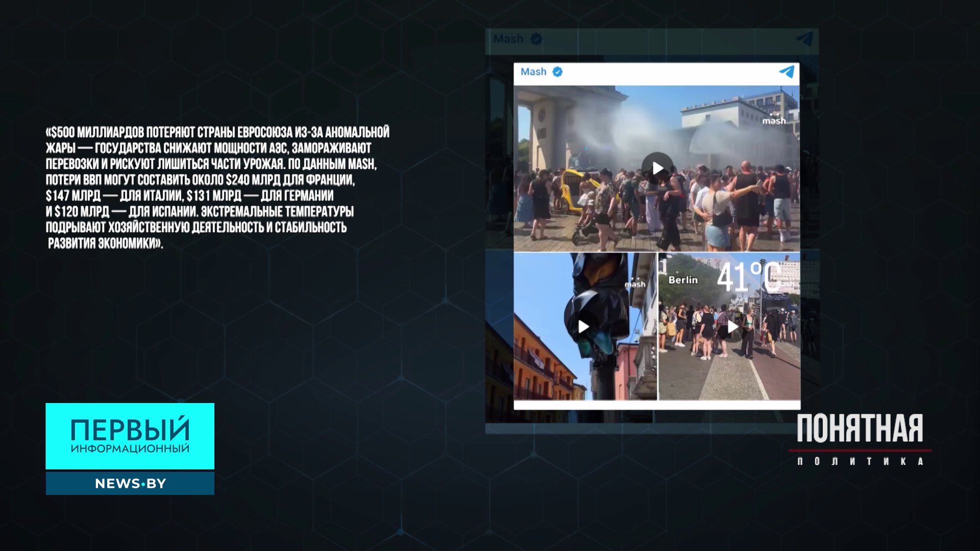Click the NEWS.BY label
The image size is (980, 551).
pos(130,484)
